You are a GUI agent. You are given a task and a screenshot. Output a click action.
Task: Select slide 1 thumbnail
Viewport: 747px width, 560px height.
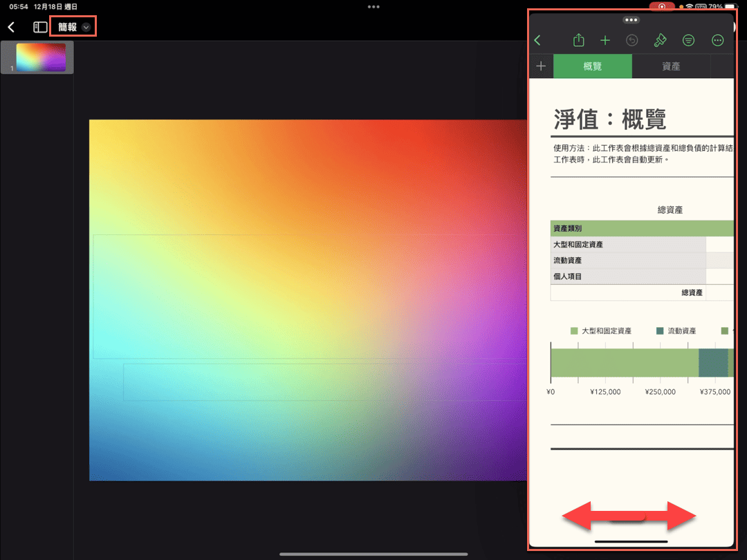point(41,57)
